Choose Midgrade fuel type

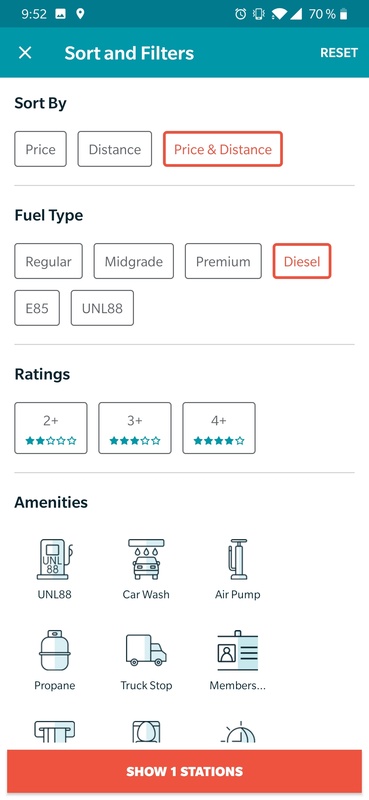[x=134, y=261]
